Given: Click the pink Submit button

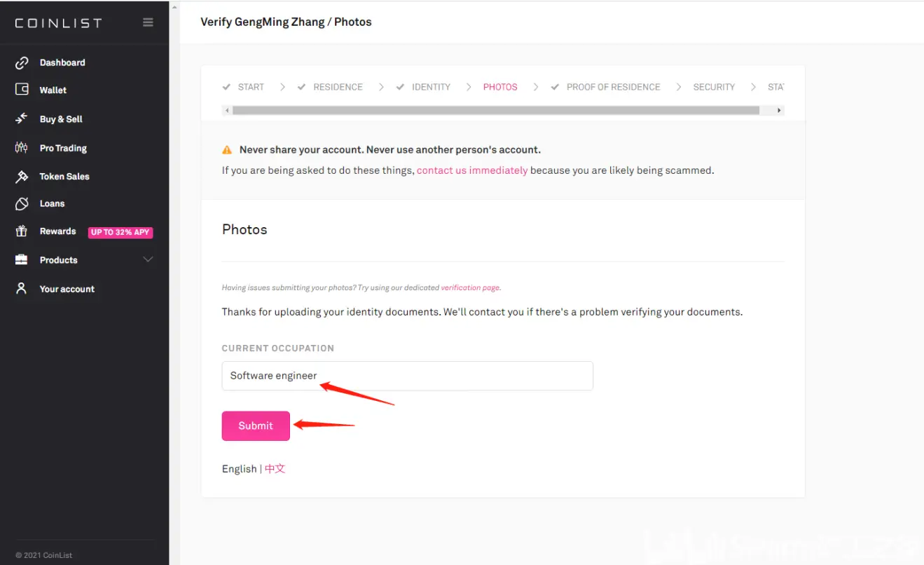Looking at the screenshot, I should tap(256, 426).
